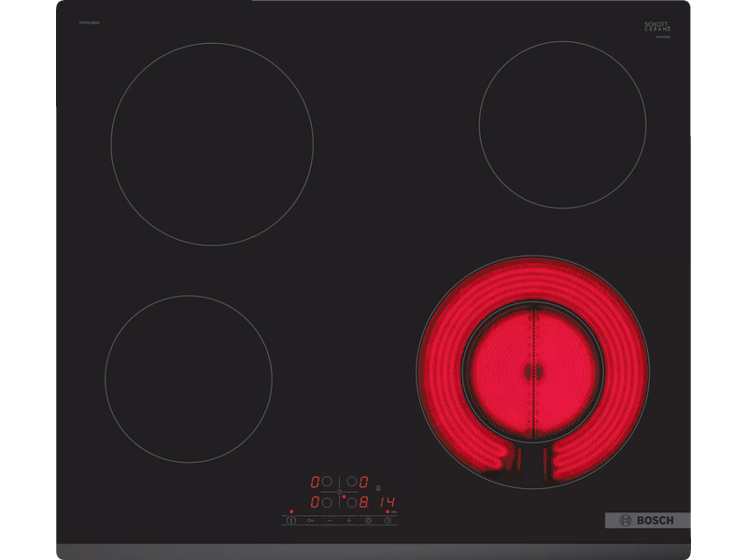Viewport: 747px width, 560px height.
Task: Select the top-left zone selector circle
Action: [x=327, y=483]
